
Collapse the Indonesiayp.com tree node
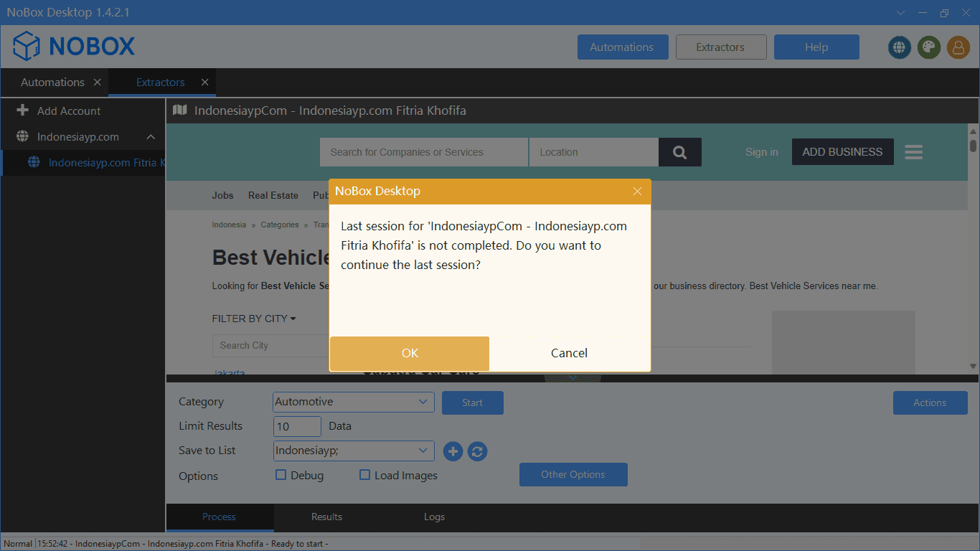tap(151, 137)
